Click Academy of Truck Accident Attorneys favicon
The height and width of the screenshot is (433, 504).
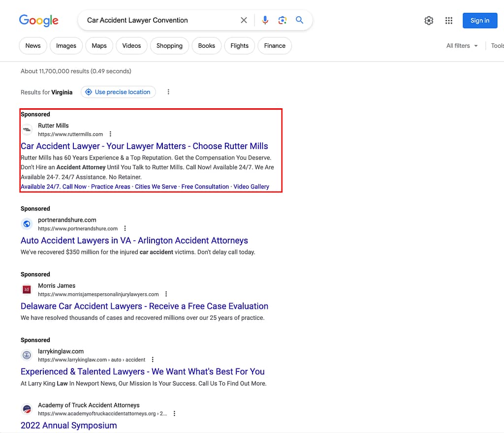click(27, 409)
